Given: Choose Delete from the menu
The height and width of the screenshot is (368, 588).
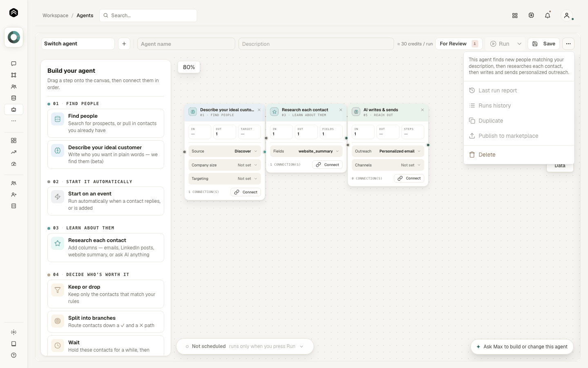Looking at the screenshot, I should coord(519,155).
